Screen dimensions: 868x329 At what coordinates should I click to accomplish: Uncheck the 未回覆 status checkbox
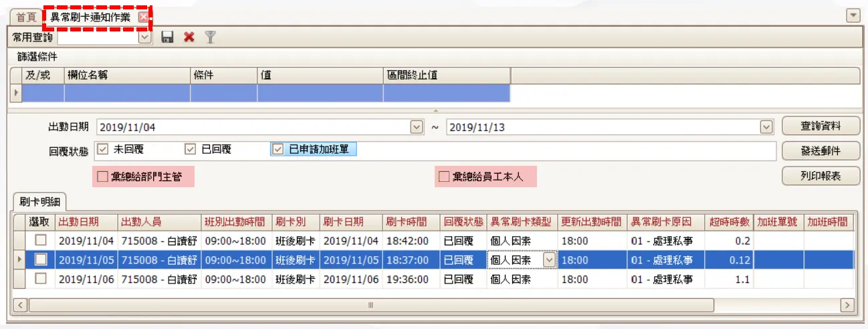coord(102,150)
